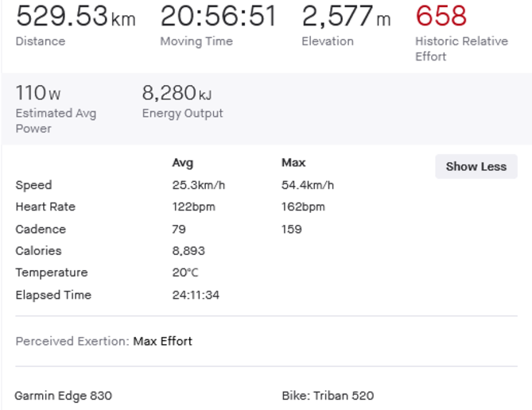Click the red 658 relative effort score
Image resolution: width=532 pixels, height=410 pixels.
(x=441, y=16)
